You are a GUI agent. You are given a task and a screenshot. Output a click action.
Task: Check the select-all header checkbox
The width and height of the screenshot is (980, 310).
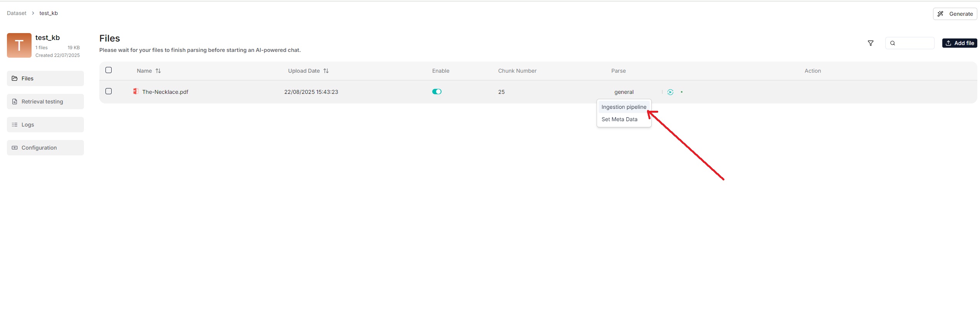(x=109, y=70)
